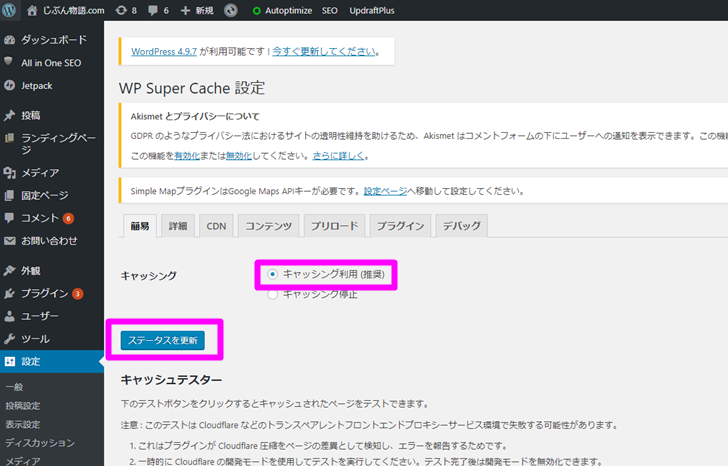Image resolution: width=728 pixels, height=466 pixels.
Task: Switch to the 簡易 tab
Action: click(x=140, y=226)
